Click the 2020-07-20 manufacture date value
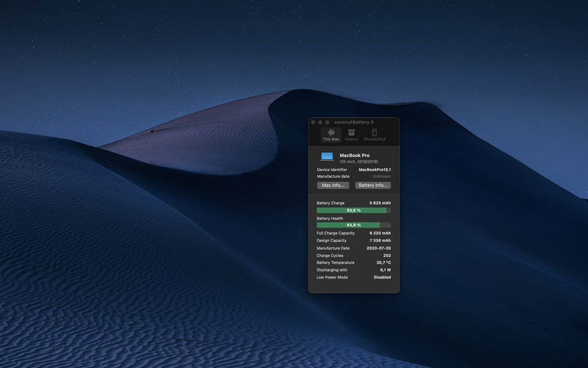This screenshot has height=368, width=588. point(379,248)
